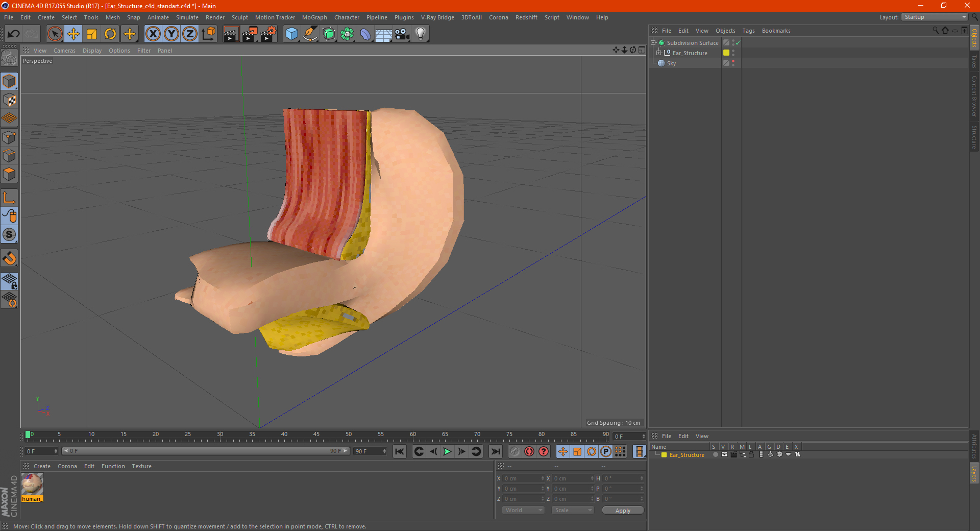
Task: Click Make Editable icon
Action: pos(9,58)
